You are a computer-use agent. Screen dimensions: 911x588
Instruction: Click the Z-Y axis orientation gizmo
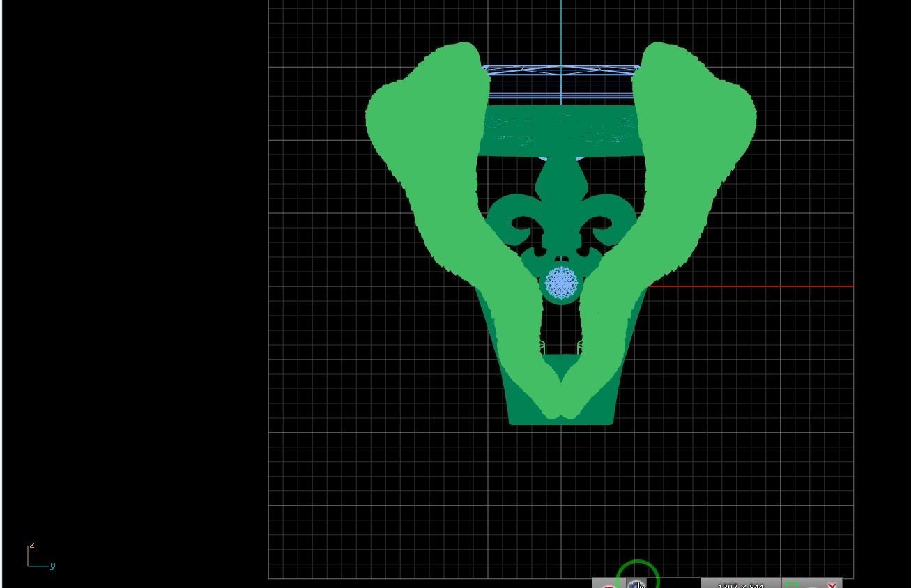(40, 556)
